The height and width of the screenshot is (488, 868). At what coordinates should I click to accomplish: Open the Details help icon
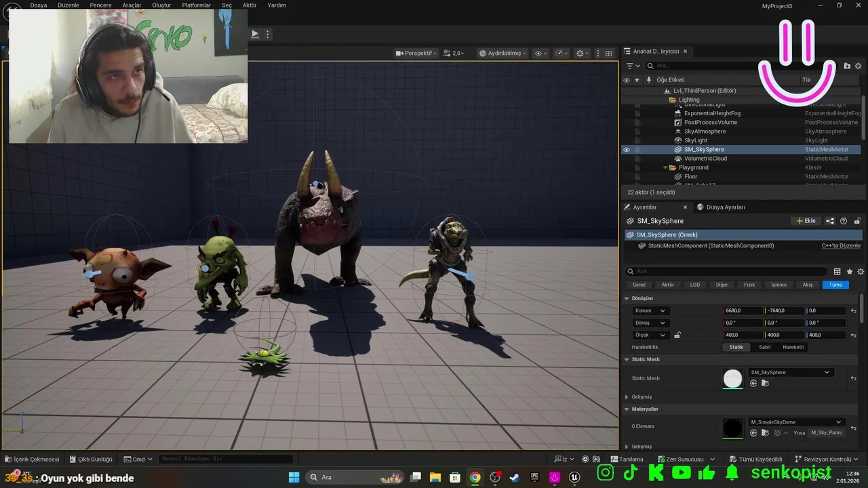click(x=844, y=221)
